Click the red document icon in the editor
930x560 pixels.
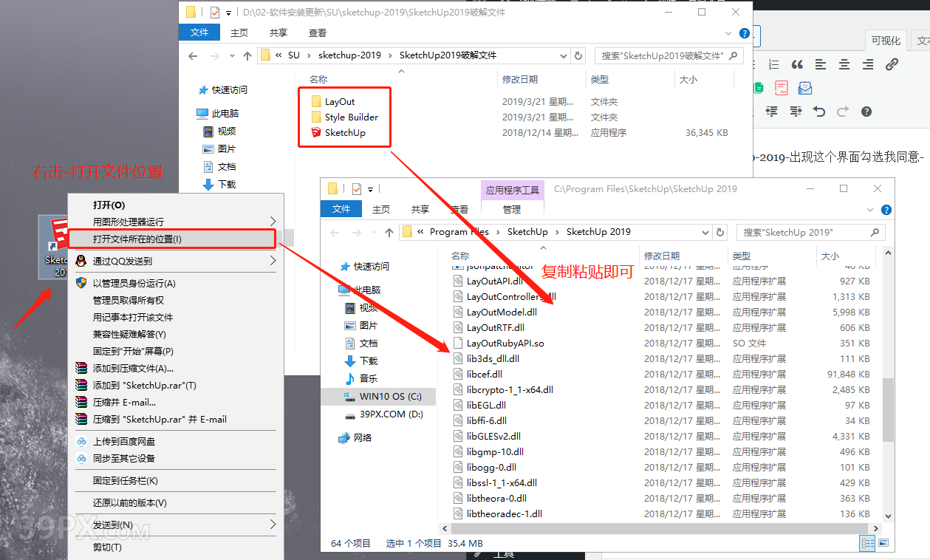coord(782,88)
